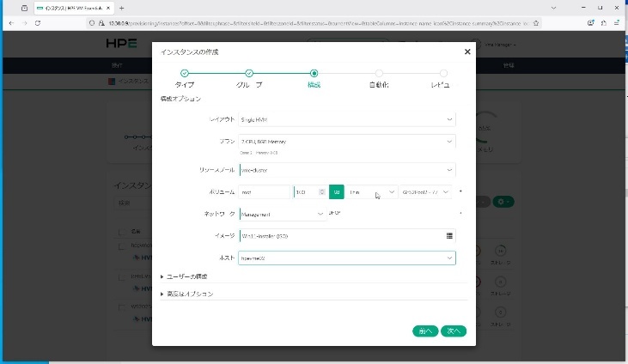Open the ネットワーク Management dropdown
This screenshot has width=628, height=364.
[282, 214]
